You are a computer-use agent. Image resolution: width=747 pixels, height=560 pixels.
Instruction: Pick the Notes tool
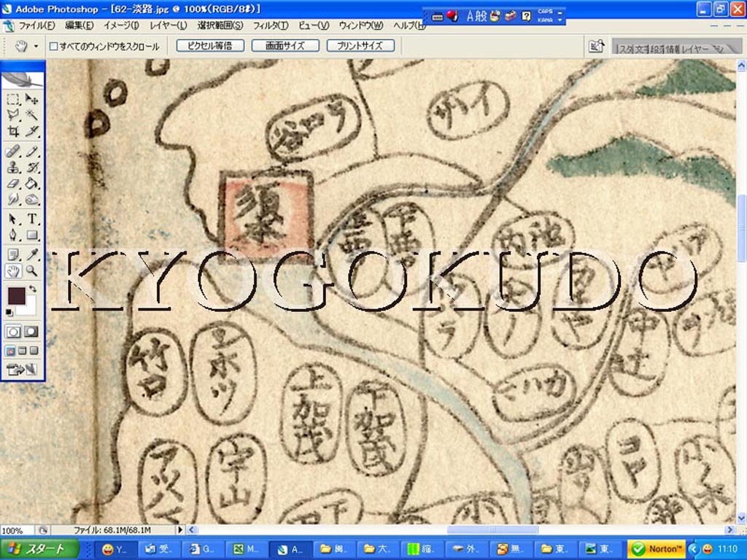click(x=13, y=254)
